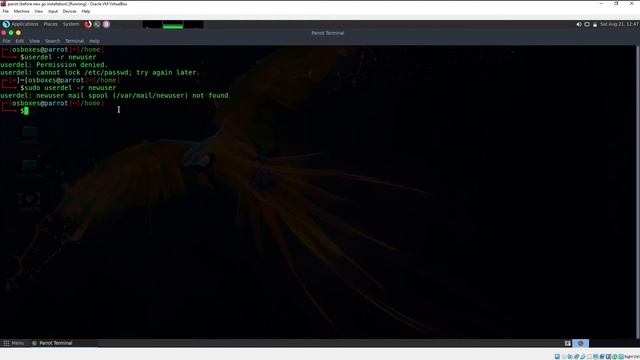Image resolution: width=640 pixels, height=360 pixels.
Task: Open the VirtualBox Devices menu
Action: point(69,11)
